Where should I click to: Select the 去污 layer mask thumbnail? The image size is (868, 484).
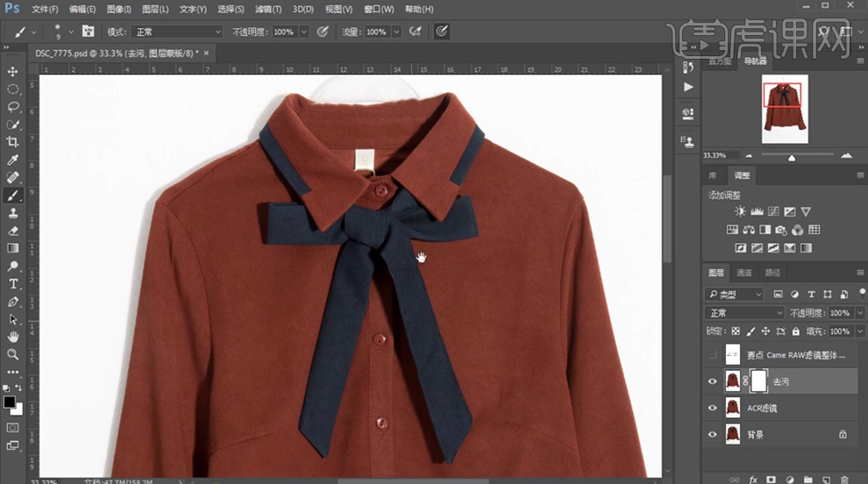758,381
